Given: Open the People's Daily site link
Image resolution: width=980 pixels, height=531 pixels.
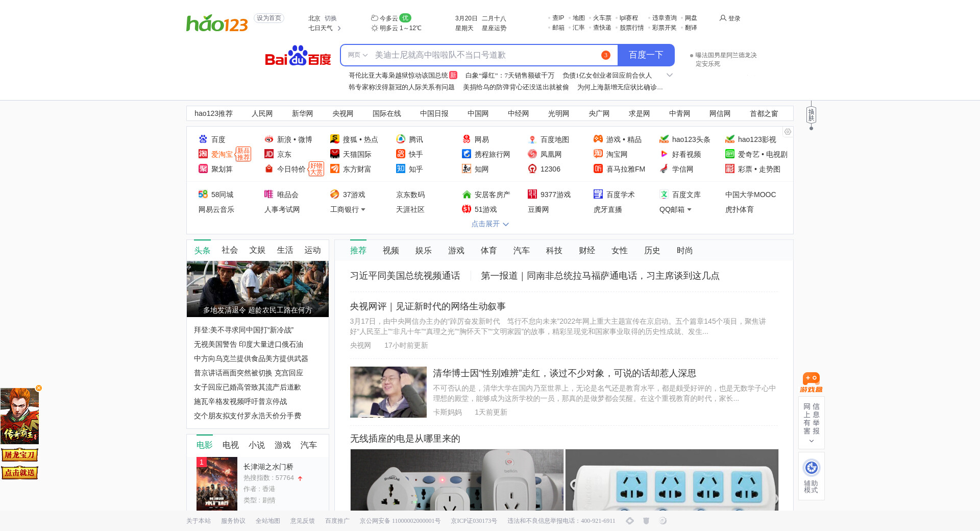Looking at the screenshot, I should [262, 113].
